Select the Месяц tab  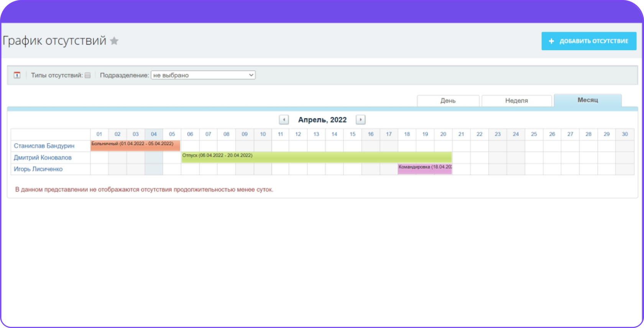click(588, 100)
